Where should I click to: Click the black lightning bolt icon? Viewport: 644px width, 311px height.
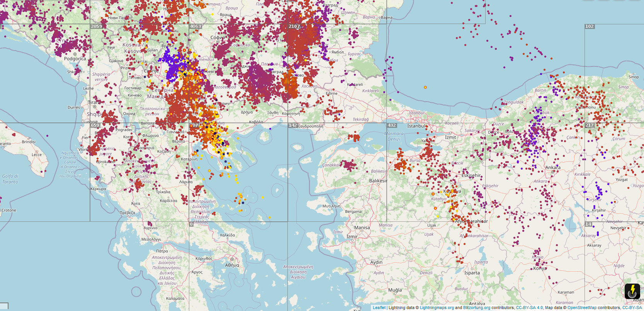tap(632, 291)
